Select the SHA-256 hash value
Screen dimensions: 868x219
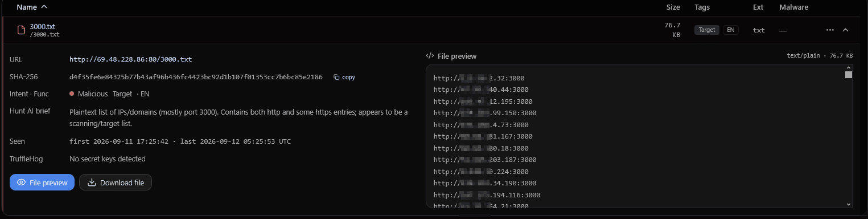[x=196, y=77]
